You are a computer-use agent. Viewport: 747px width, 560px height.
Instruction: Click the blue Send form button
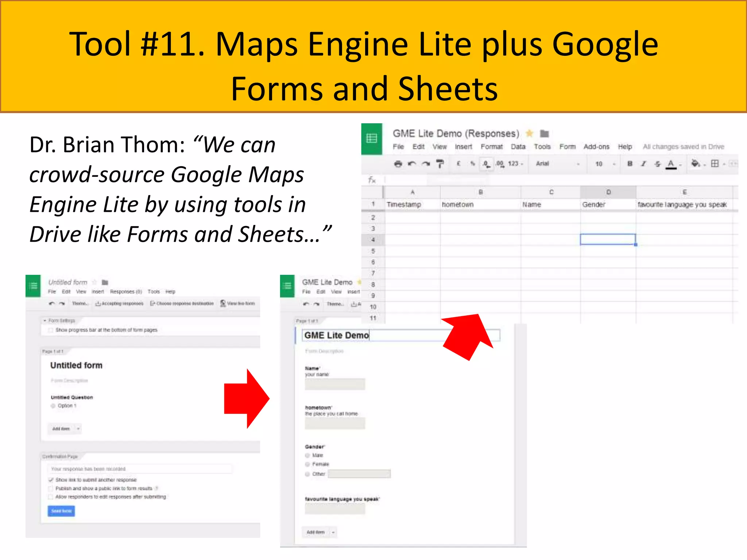(61, 511)
